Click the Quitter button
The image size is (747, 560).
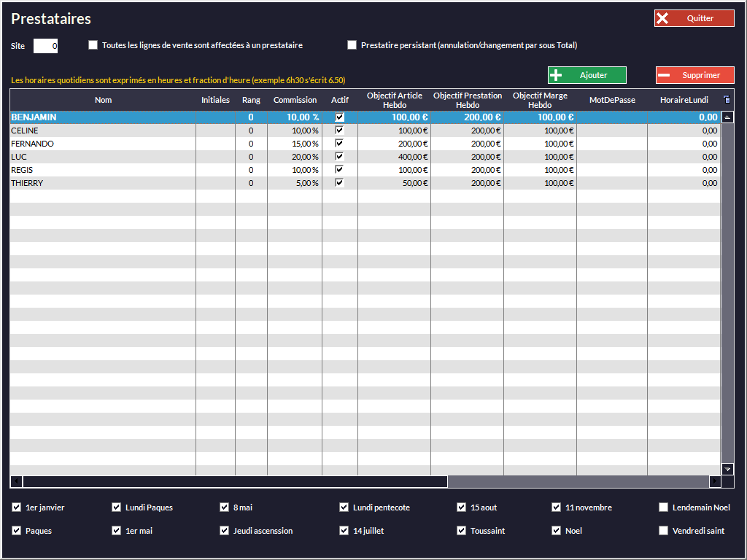[694, 18]
